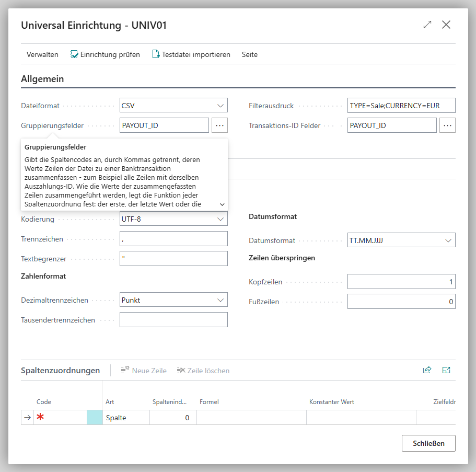
Task: Click the Schließen button
Action: point(428,443)
